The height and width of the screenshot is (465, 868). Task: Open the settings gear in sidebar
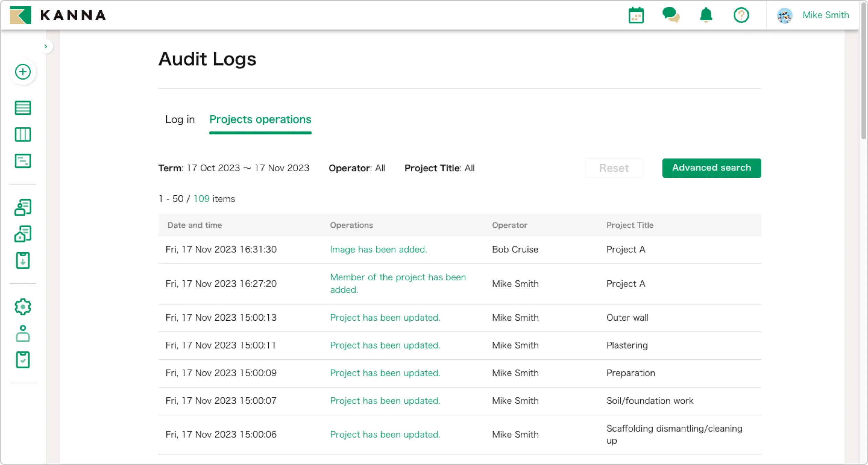tap(23, 307)
